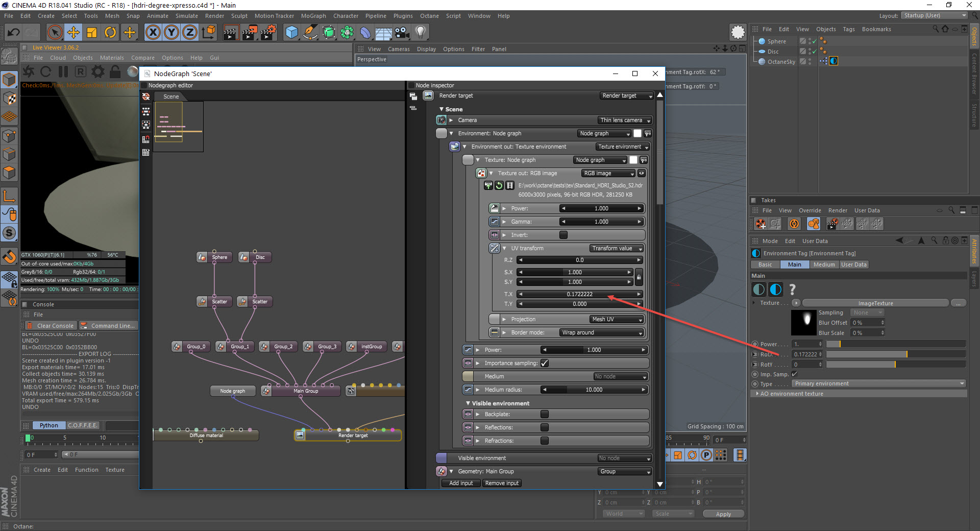Image resolution: width=980 pixels, height=531 pixels.
Task: Click the Sphere node in nodegraph
Action: [x=214, y=257]
